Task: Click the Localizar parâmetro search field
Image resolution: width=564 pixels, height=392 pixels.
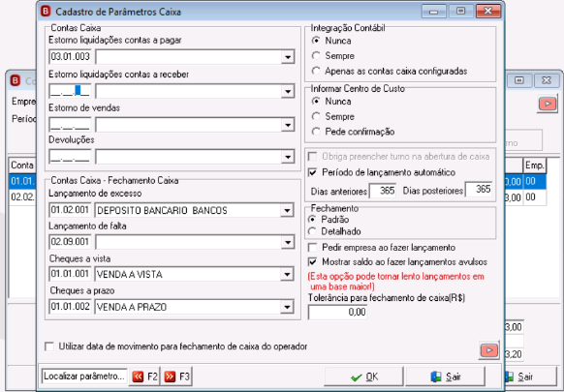Action: click(x=84, y=377)
